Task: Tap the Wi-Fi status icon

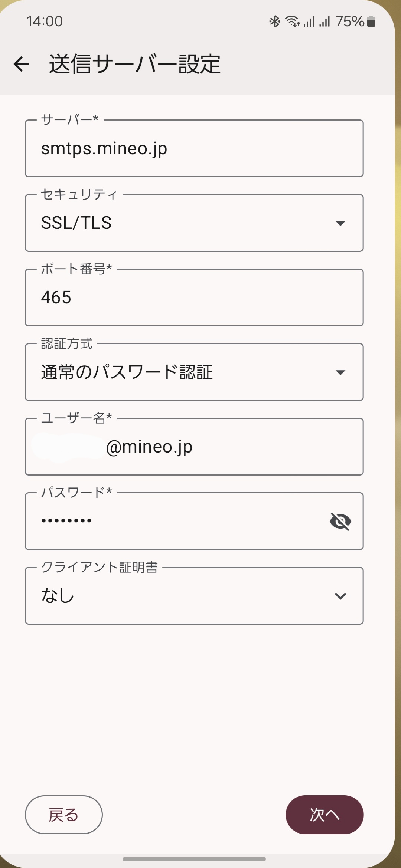Action: (x=293, y=22)
